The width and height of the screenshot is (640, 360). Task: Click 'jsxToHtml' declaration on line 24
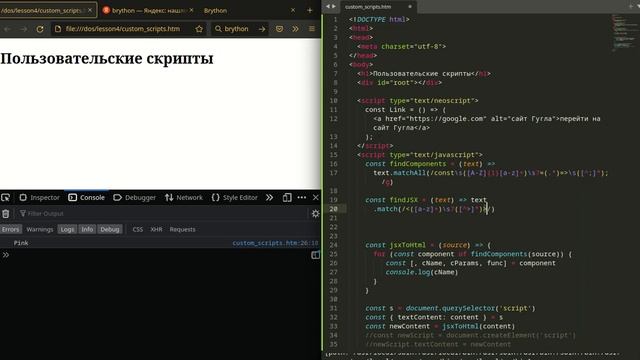pyautogui.click(x=407, y=245)
